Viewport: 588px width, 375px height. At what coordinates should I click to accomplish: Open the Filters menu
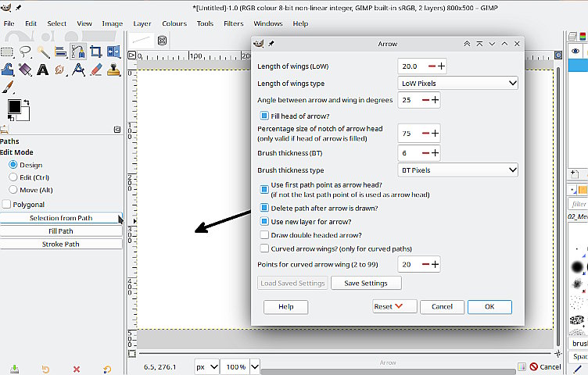click(x=234, y=23)
